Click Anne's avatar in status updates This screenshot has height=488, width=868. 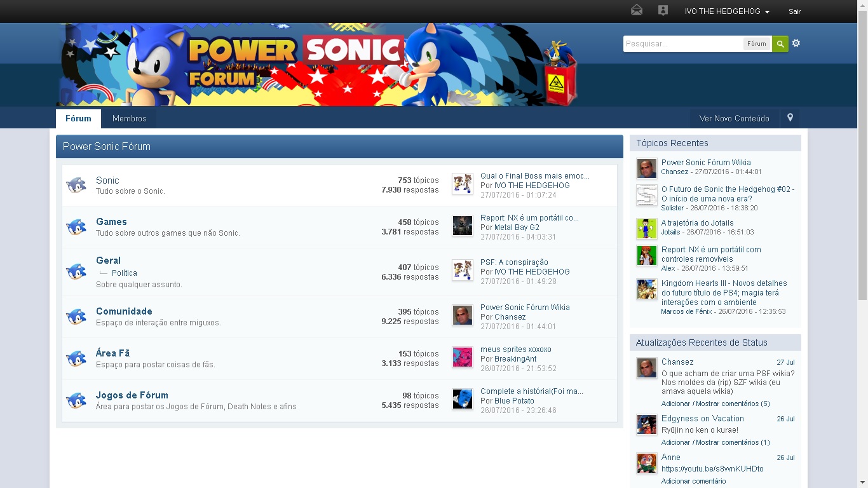tap(647, 463)
